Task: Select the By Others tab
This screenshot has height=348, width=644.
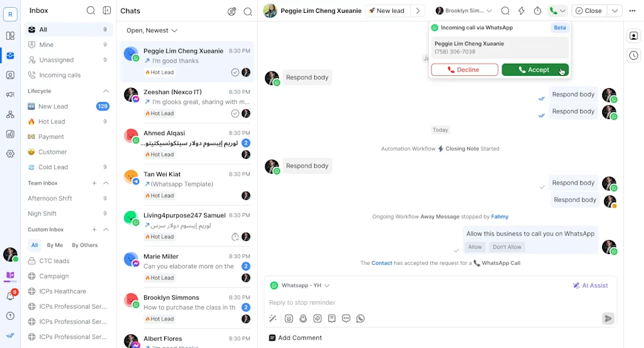Action: coord(84,245)
